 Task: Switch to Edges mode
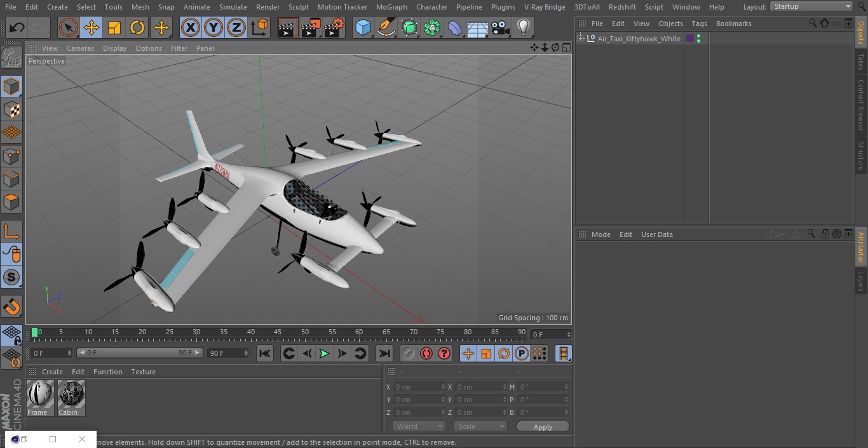(11, 179)
